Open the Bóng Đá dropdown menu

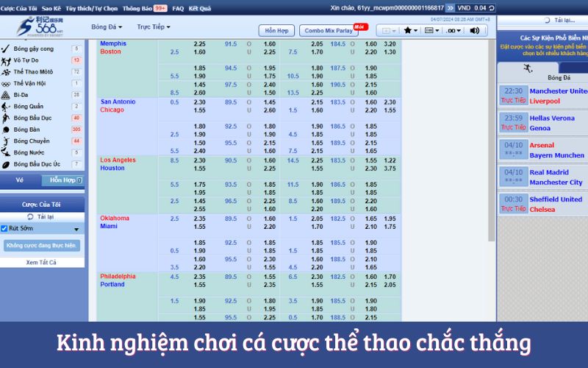click(108, 27)
